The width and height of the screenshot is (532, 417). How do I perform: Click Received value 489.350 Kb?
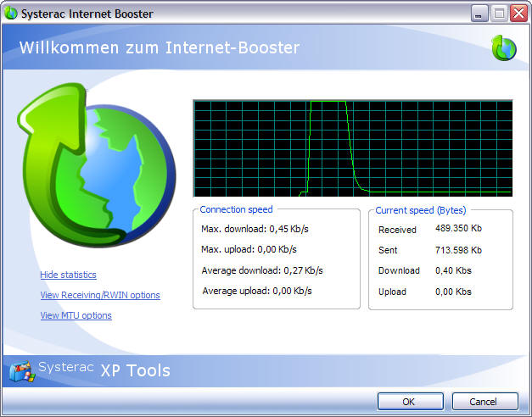click(458, 228)
